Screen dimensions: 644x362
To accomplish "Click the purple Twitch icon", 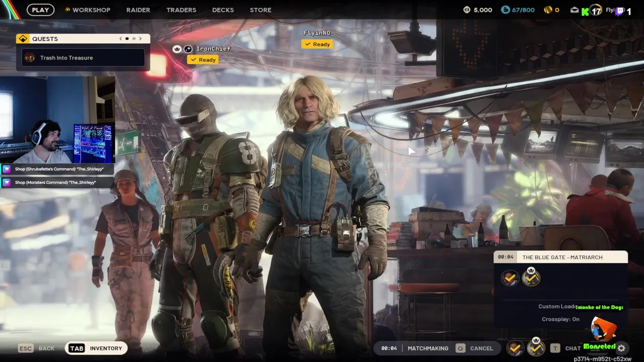I will pyautogui.click(x=620, y=11).
